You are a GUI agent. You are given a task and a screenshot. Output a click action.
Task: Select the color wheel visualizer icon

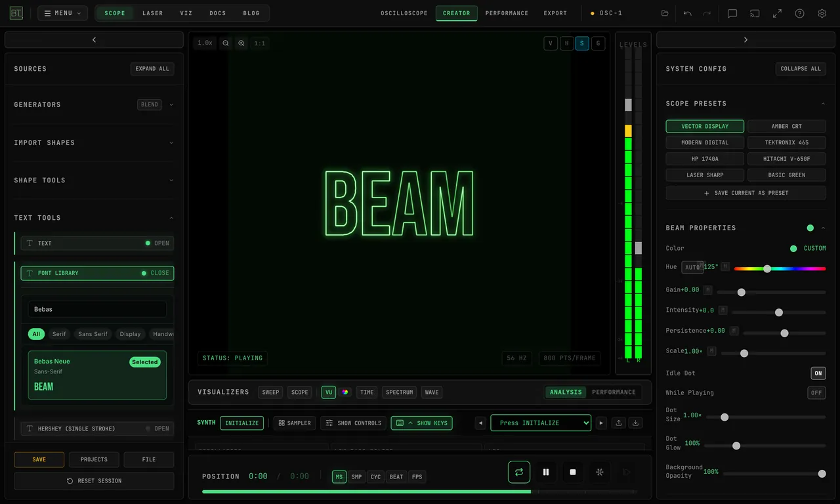point(345,392)
